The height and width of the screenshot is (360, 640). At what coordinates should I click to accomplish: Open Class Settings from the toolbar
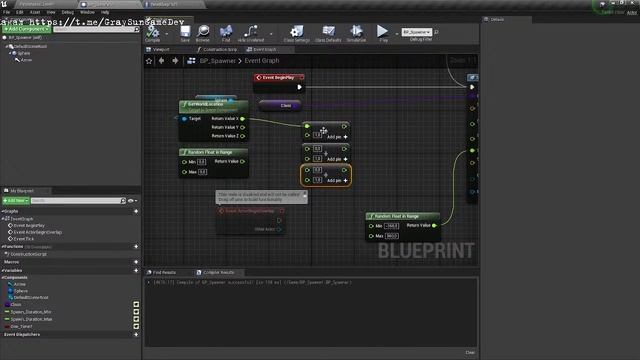(x=297, y=33)
